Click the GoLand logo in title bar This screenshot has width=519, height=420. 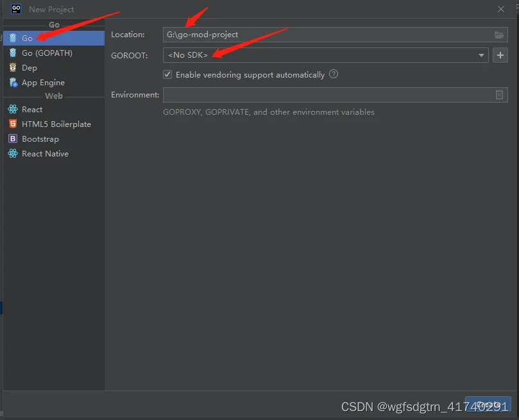(16, 9)
